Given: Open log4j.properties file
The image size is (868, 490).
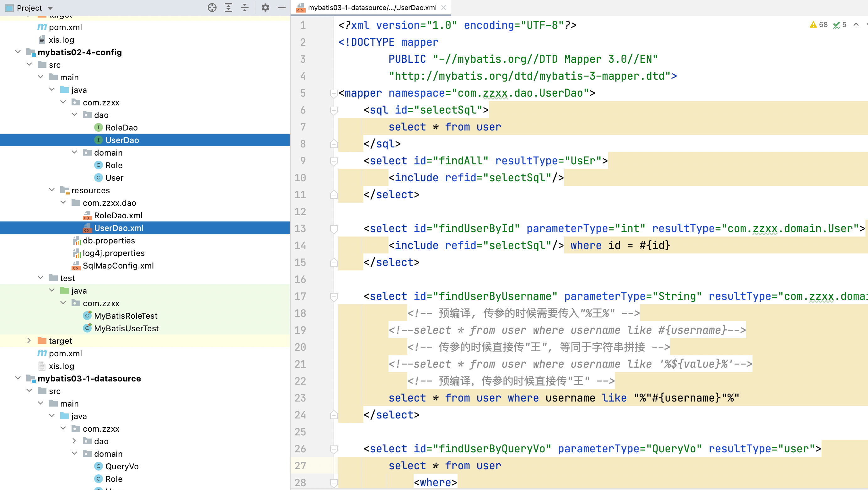Looking at the screenshot, I should 114,253.
